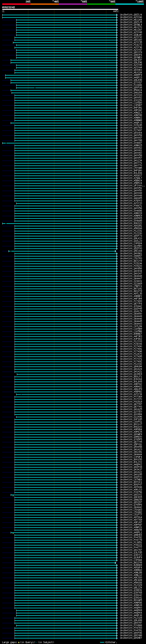This screenshot has height=644, width=146.
Task: Select hit label UniRef100_P22686
Action: pos(131,85)
